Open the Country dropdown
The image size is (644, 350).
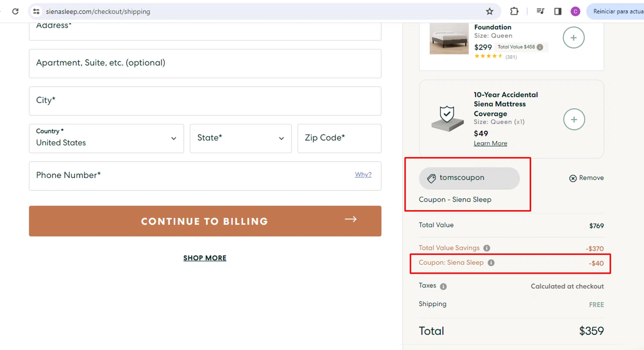pos(106,139)
